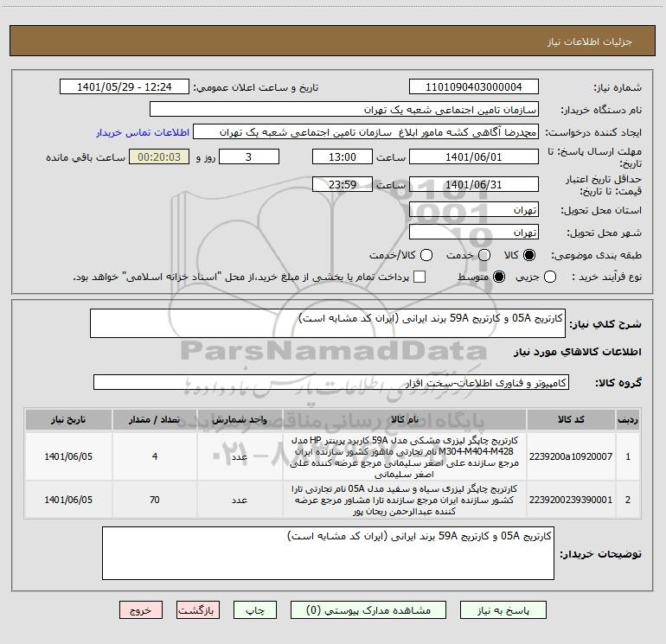Image resolution: width=666 pixels, height=644 pixels.
Task: Click the buyer organization name field
Action: [x=344, y=109]
